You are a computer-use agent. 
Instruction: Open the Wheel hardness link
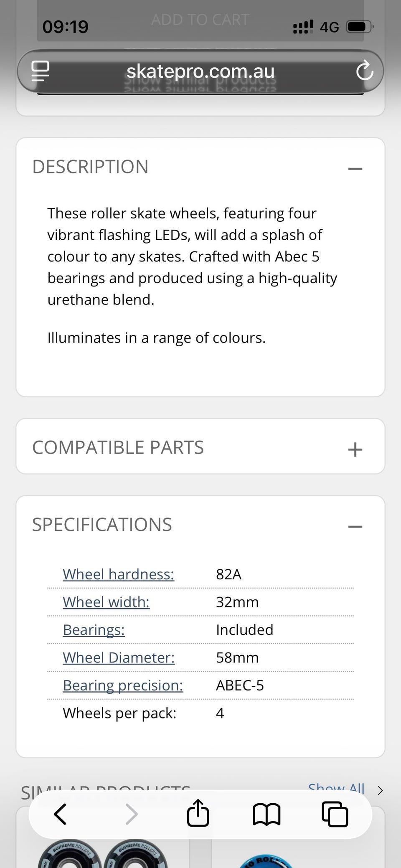(119, 574)
